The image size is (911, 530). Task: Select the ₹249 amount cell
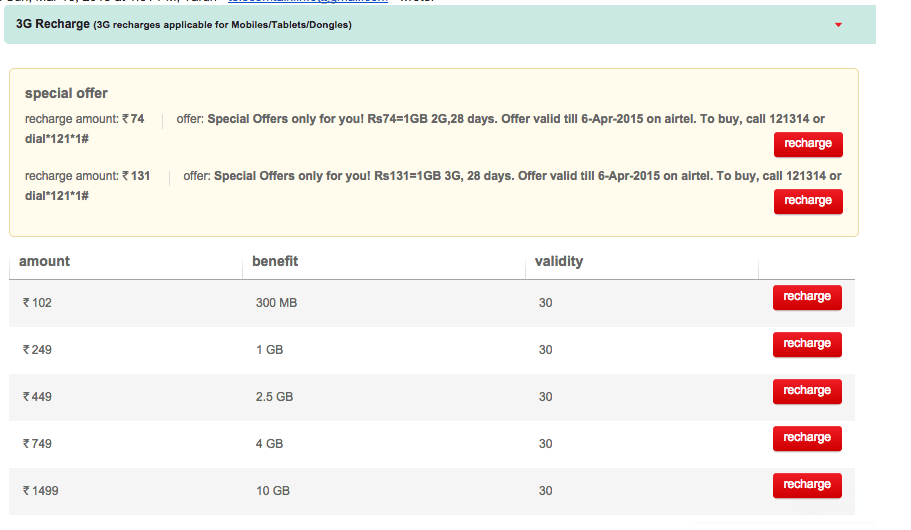click(37, 350)
